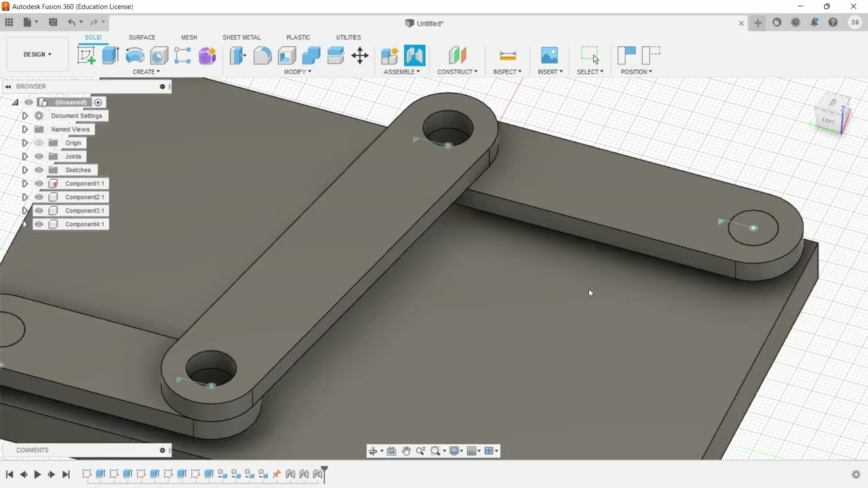Switch to the PLASTIC tab
The width and height of the screenshot is (868, 488).
298,37
